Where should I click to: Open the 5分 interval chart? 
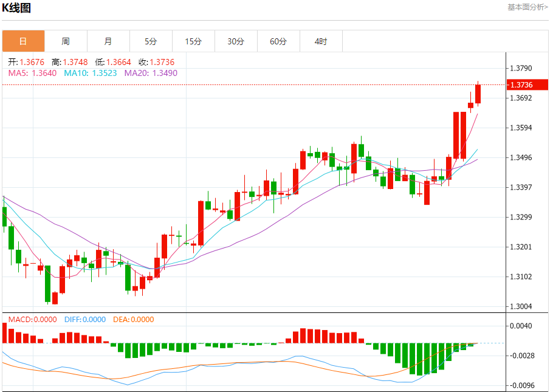tap(151, 41)
